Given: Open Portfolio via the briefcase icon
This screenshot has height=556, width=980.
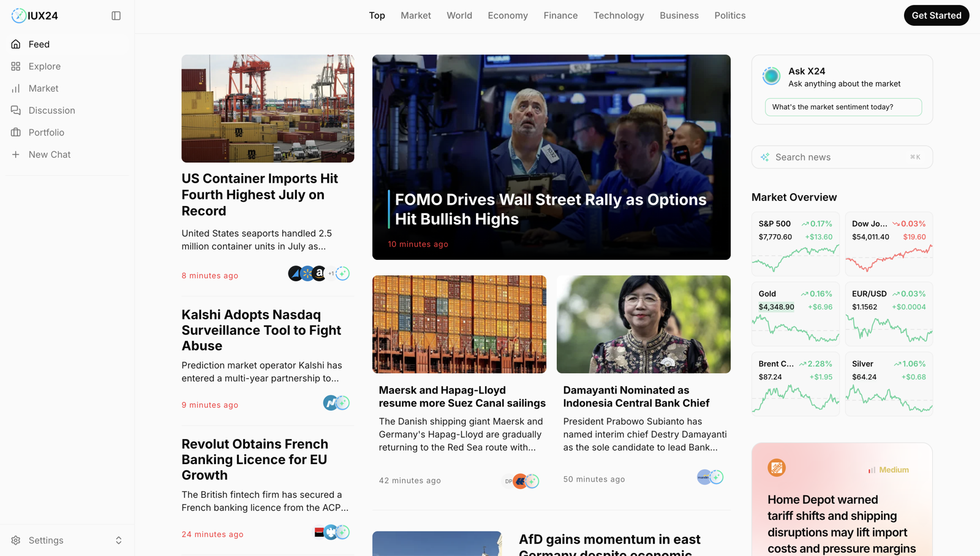Looking at the screenshot, I should [16, 132].
